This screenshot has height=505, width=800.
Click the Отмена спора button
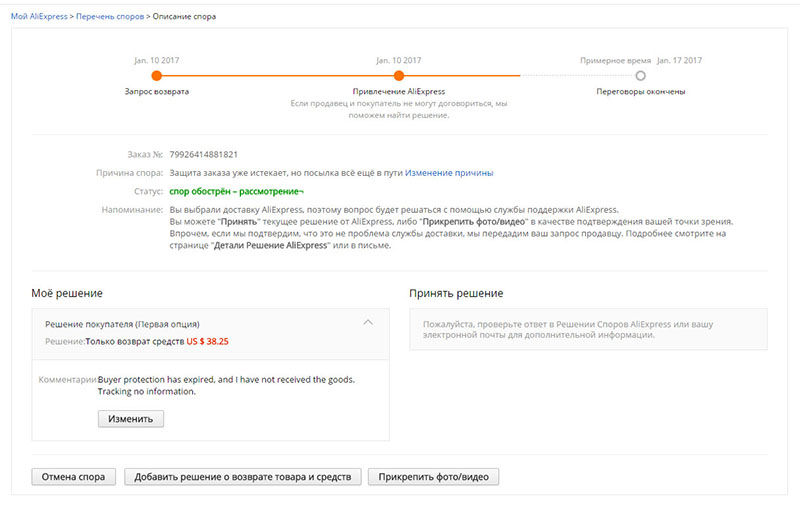point(75,477)
